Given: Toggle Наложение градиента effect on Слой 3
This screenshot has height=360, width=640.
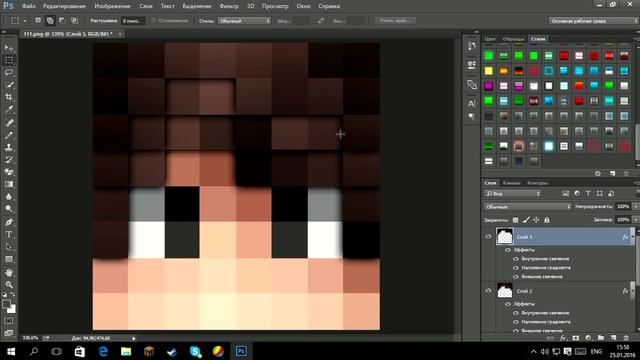Looking at the screenshot, I should (516, 268).
